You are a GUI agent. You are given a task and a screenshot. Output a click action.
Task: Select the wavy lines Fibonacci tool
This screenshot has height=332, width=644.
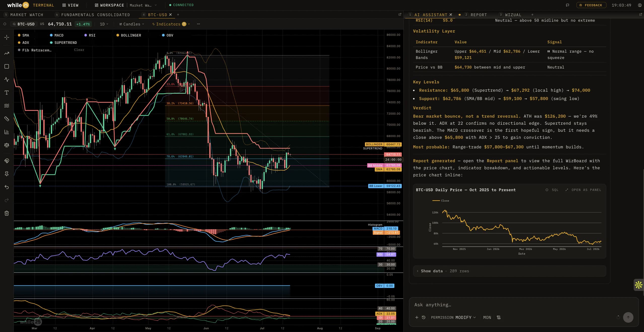click(x=7, y=106)
